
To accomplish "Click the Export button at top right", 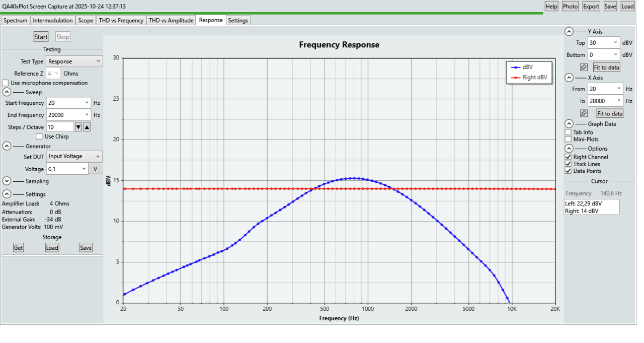I will click(x=591, y=7).
